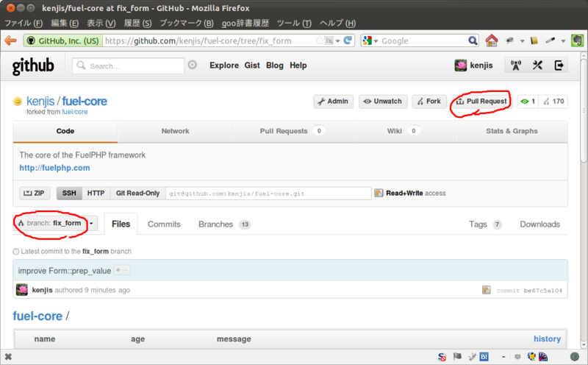This screenshot has height=365, width=588.
Task: Click the Unwatch button
Action: pyautogui.click(x=383, y=102)
